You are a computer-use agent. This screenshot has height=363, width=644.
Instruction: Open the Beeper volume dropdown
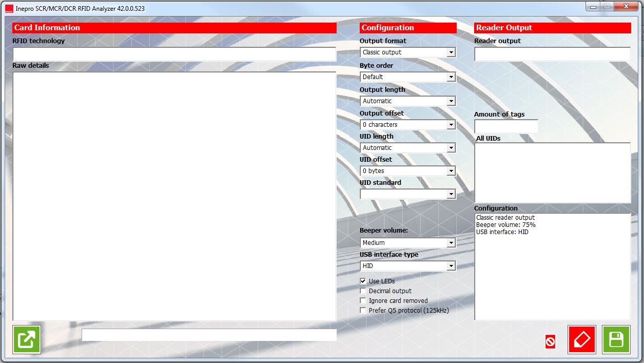point(451,242)
